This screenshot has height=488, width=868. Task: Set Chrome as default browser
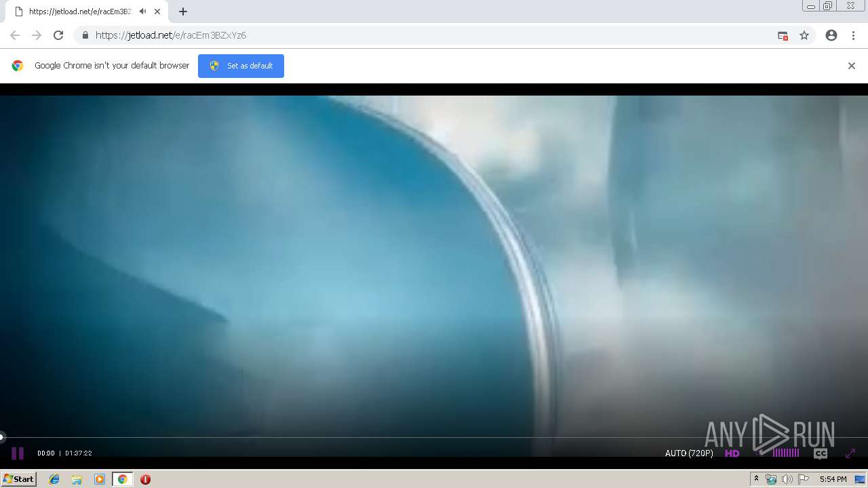coord(241,66)
